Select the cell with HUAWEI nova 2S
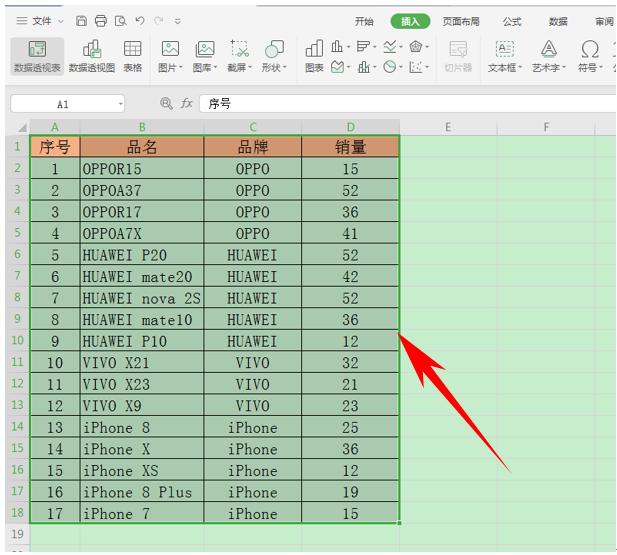The image size is (617, 555). 142,298
